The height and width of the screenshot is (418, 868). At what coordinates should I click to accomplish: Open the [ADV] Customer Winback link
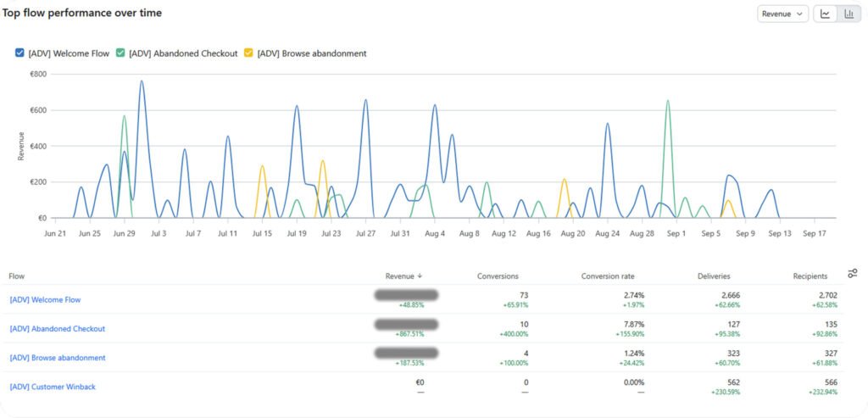[53, 387]
